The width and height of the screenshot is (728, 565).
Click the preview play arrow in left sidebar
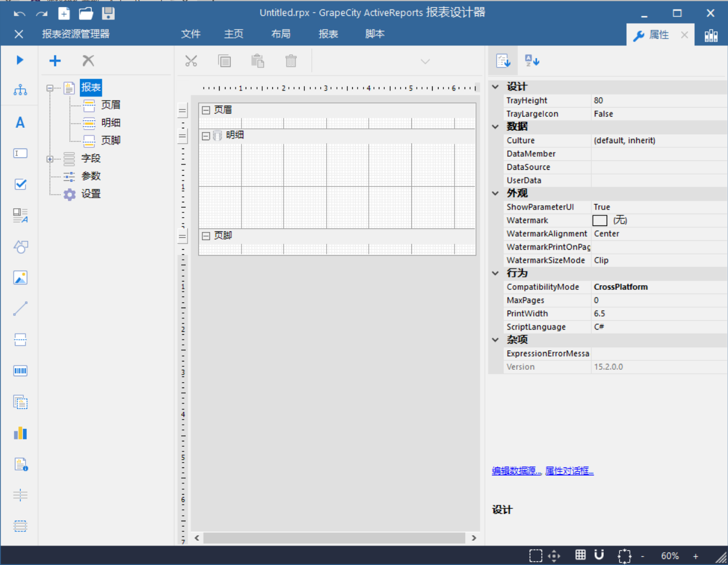pyautogui.click(x=20, y=60)
